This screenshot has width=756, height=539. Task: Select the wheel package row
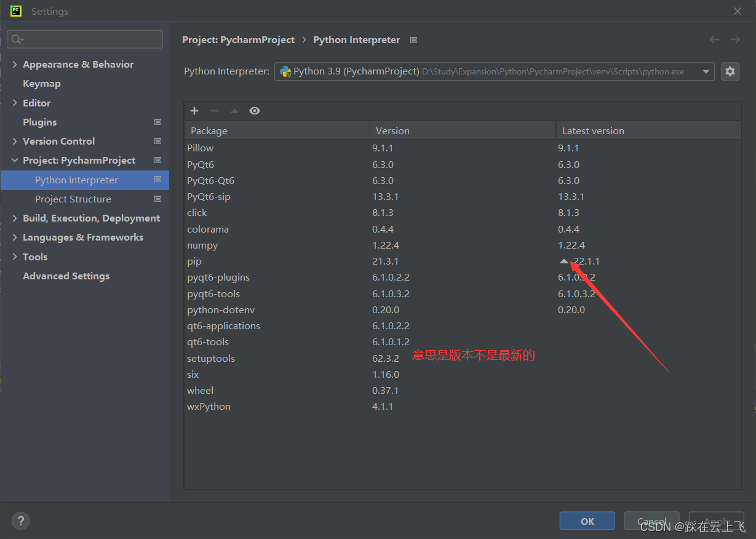tap(463, 391)
